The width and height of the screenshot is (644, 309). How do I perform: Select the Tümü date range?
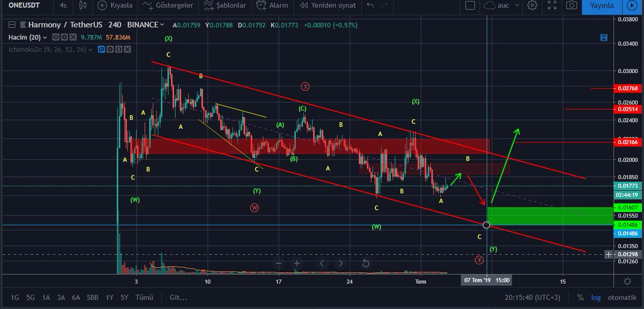coord(144,297)
